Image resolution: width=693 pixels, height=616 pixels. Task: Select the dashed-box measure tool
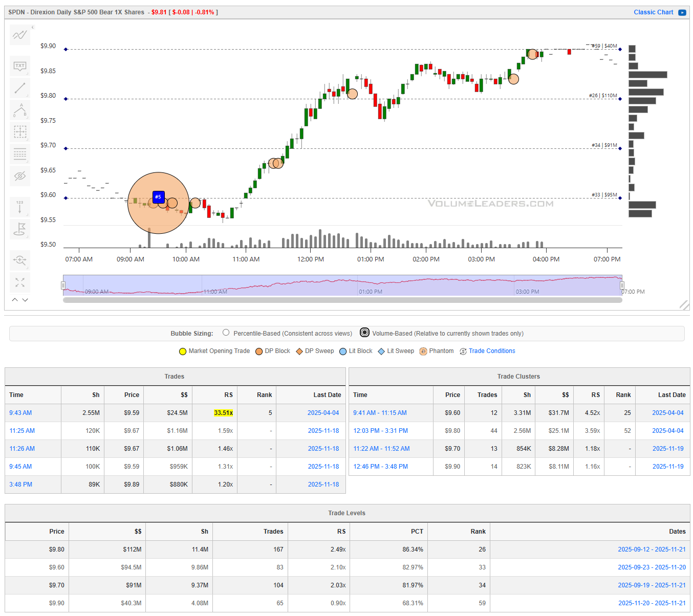20,132
